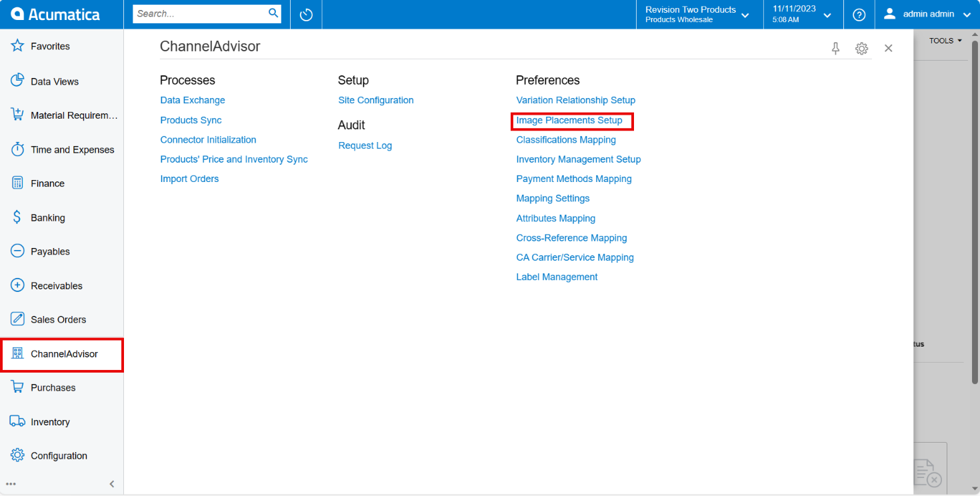
Task: Open the recent history clock icon
Action: tap(306, 15)
